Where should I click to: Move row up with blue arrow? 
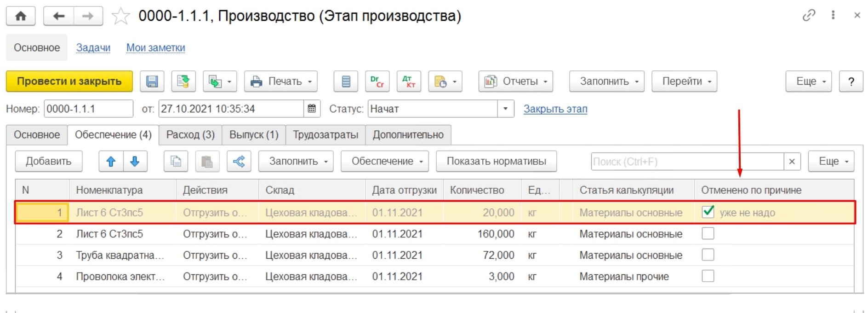tap(111, 162)
